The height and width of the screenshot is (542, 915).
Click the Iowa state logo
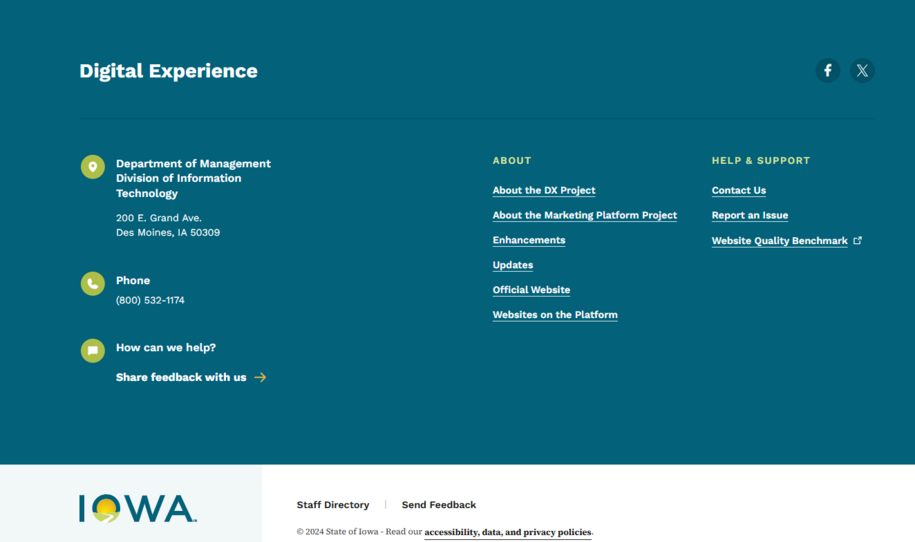tap(137, 508)
